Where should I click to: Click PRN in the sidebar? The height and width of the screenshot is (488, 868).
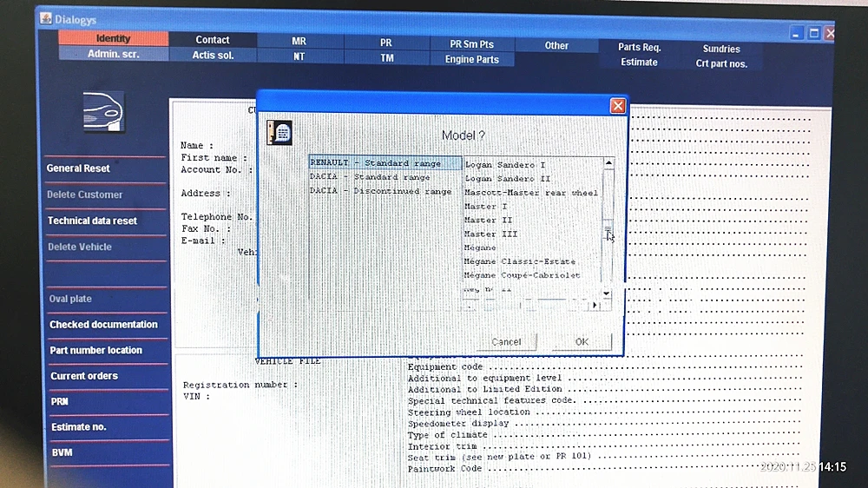pos(60,401)
